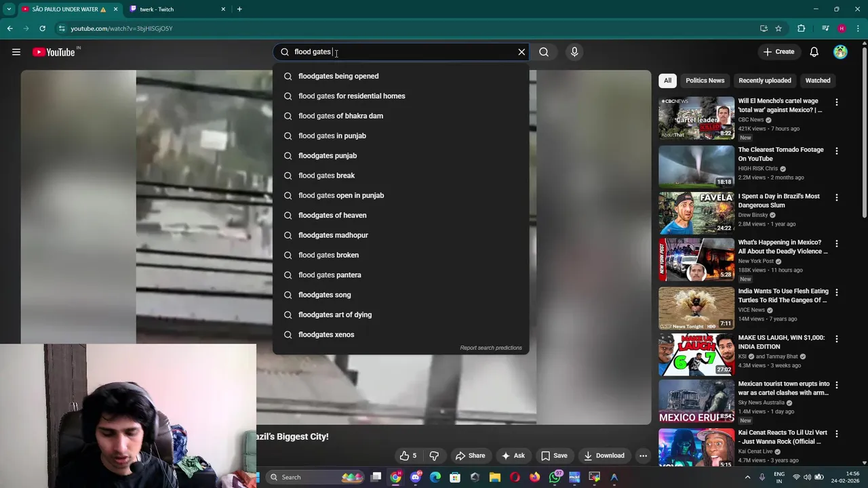This screenshot has width=868, height=488.
Task: Open 'India Wants To Use Flesh Eating Turtles' title
Action: coord(783,296)
